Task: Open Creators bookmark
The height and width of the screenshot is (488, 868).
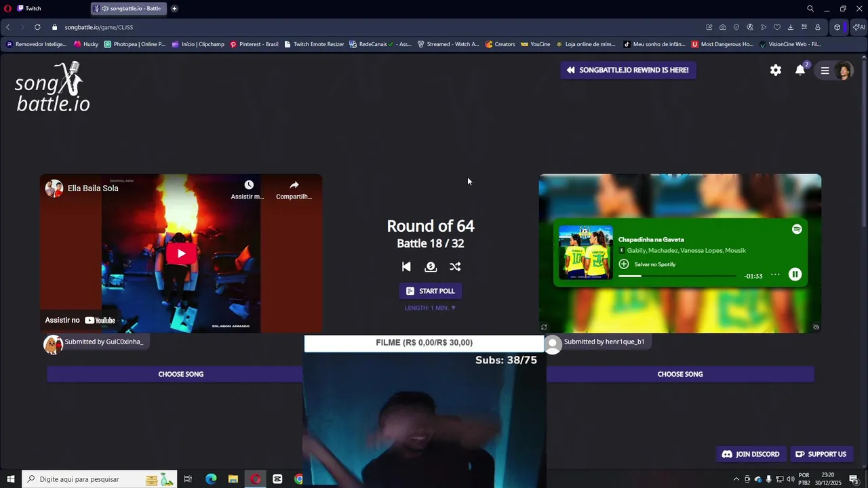Action: (x=500, y=44)
